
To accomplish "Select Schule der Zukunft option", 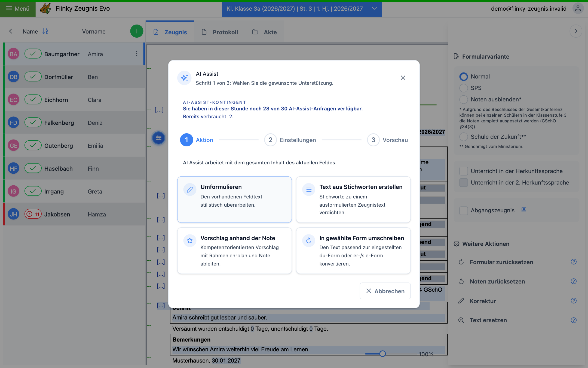I will pyautogui.click(x=464, y=137).
